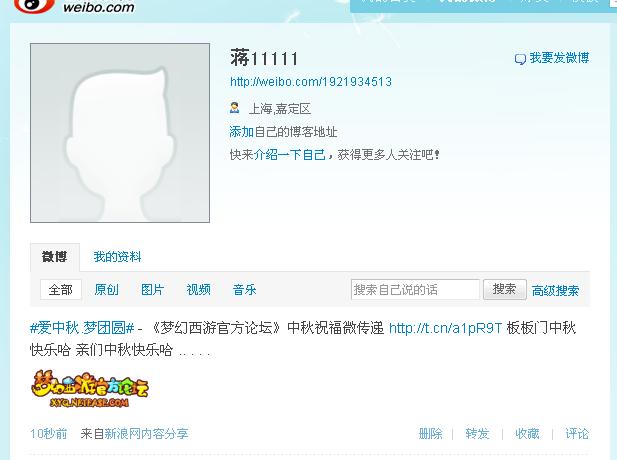Click the Weibo eye logo icon
This screenshot has width=617, height=460.
pos(35,6)
